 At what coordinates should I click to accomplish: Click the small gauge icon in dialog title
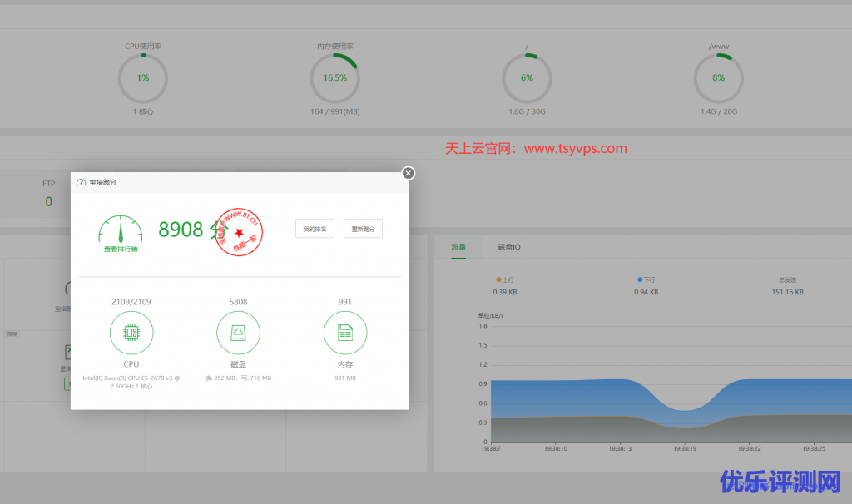pos(82,182)
